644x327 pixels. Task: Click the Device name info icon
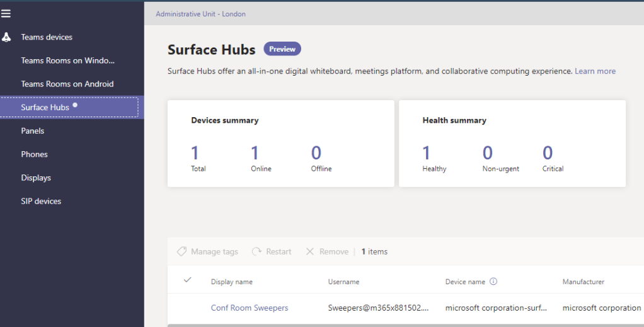coord(493,282)
